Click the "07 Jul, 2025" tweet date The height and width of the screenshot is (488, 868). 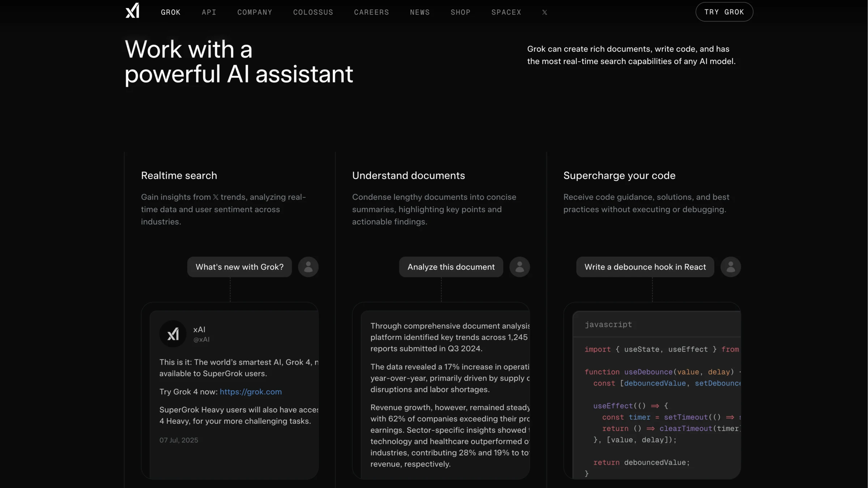pyautogui.click(x=179, y=440)
